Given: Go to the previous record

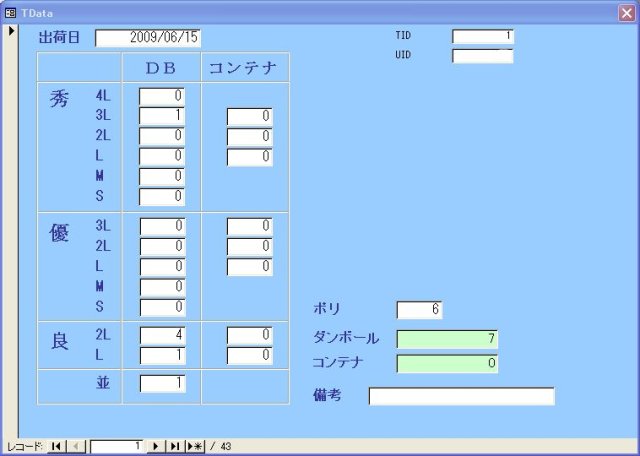Looking at the screenshot, I should [76, 446].
